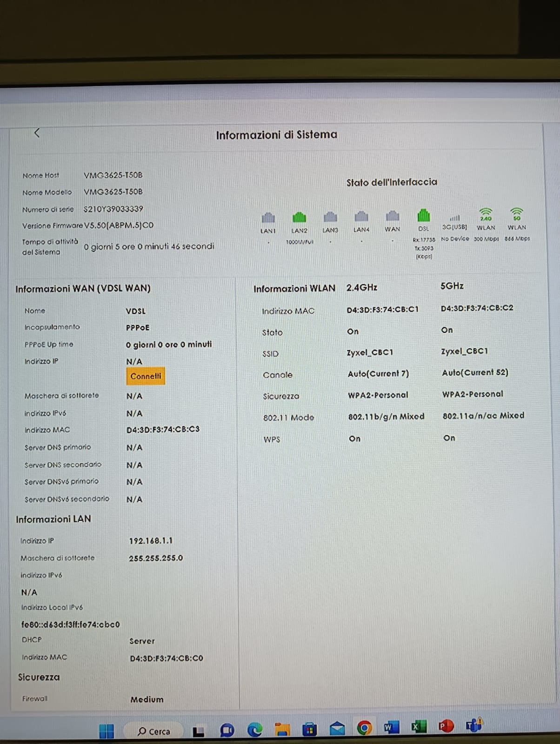Image resolution: width=560 pixels, height=744 pixels.
Task: Click the DHCP Server value
Action: 142,641
